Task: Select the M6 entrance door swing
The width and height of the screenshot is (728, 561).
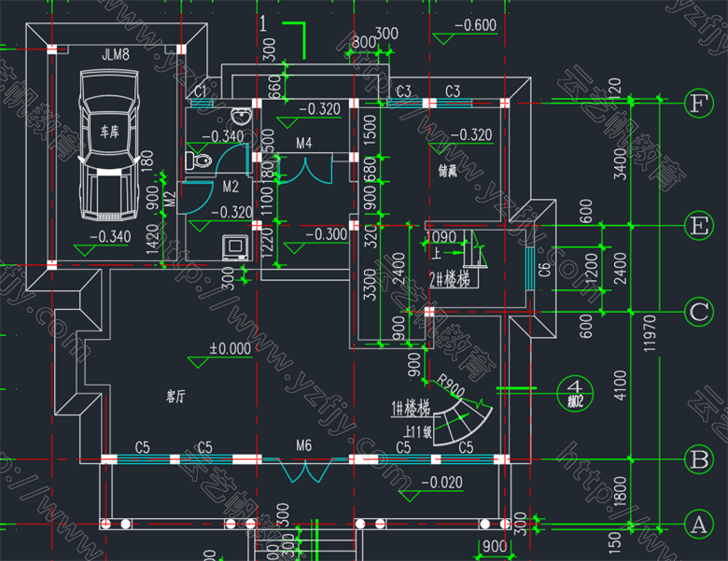Action: (x=305, y=470)
